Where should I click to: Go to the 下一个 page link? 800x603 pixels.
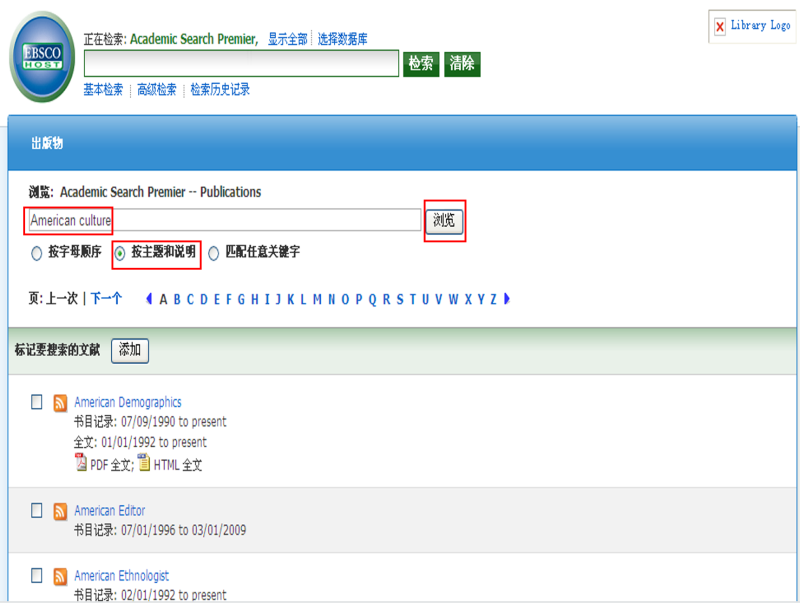click(106, 298)
